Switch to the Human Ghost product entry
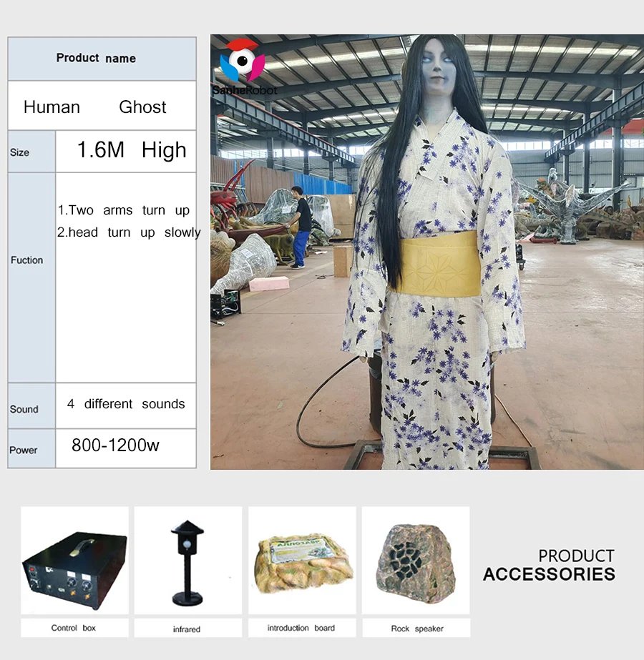Image resolution: width=644 pixels, height=660 pixels. [x=95, y=107]
